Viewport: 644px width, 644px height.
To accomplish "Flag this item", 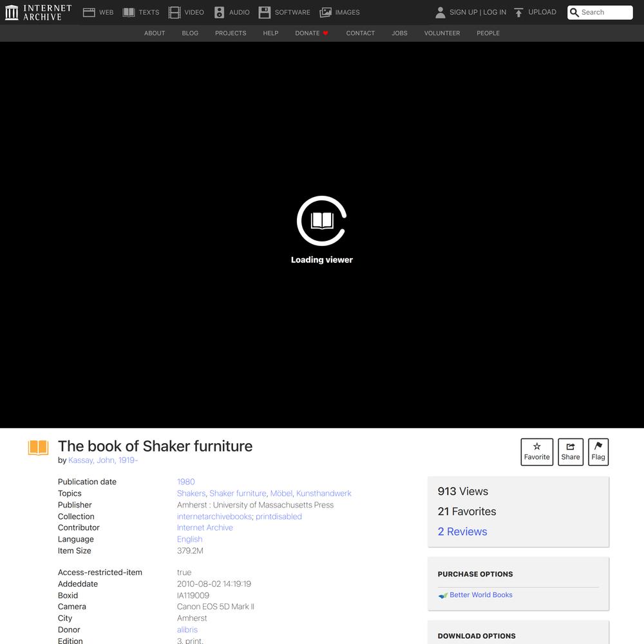I will [598, 452].
